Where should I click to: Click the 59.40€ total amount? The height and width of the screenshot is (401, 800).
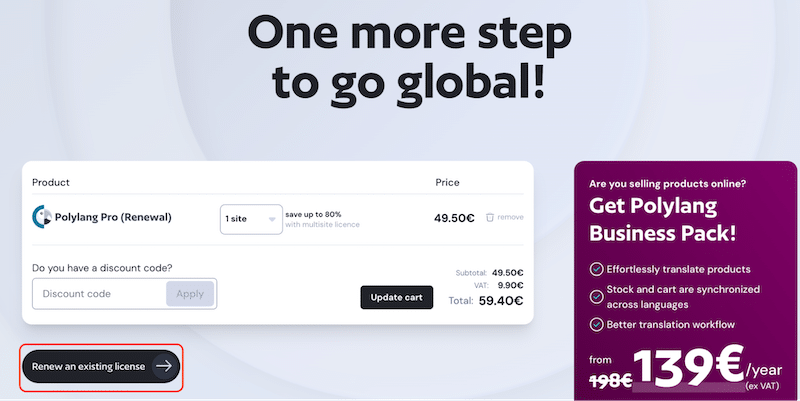501,300
